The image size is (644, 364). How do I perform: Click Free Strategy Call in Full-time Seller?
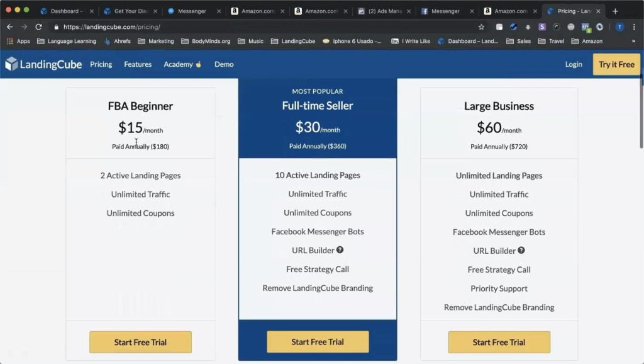click(318, 269)
